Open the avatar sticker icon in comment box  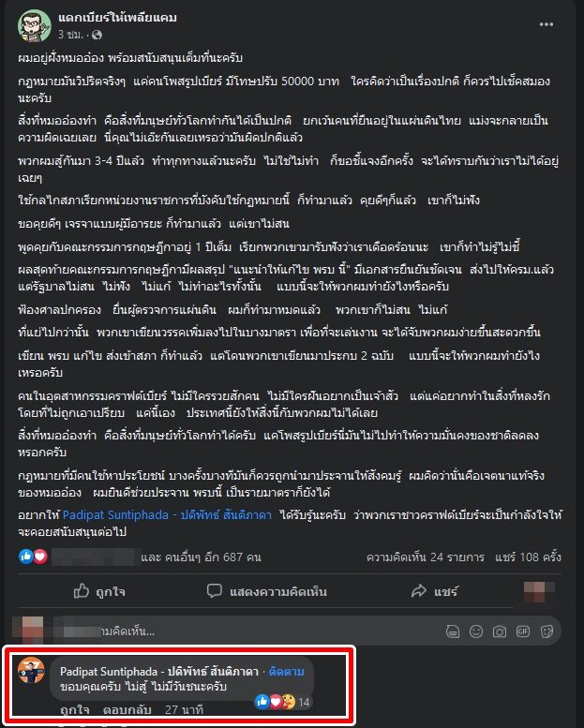pos(453,631)
